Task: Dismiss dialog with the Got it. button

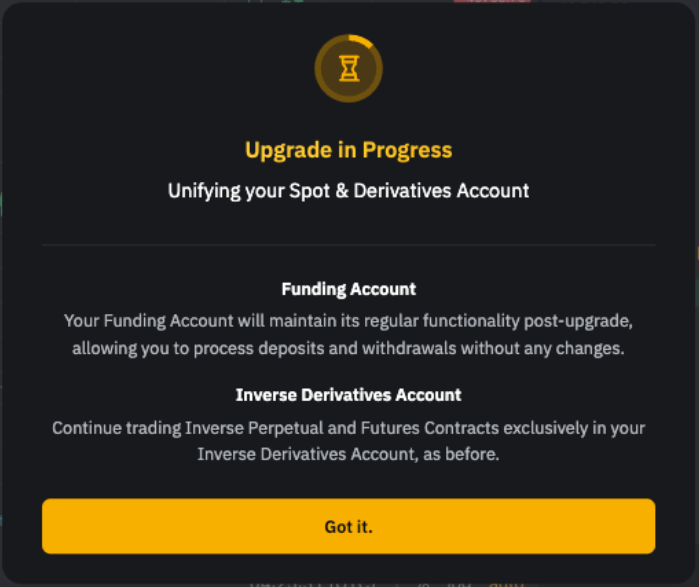Action: [349, 526]
